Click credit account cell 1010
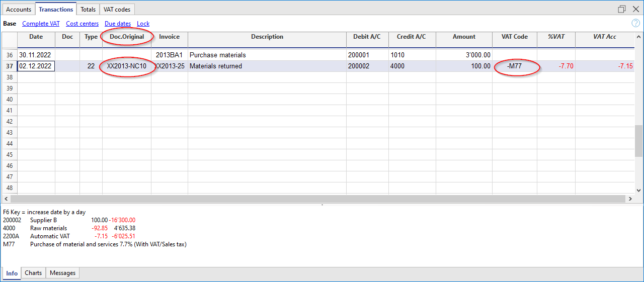The height and width of the screenshot is (282, 644). [412, 55]
